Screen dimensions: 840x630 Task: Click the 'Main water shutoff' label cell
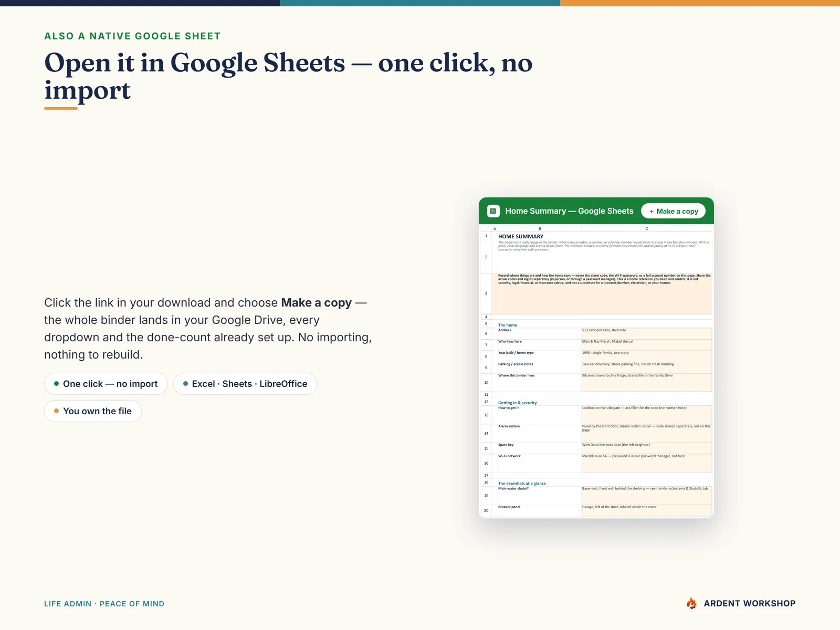tap(539, 496)
